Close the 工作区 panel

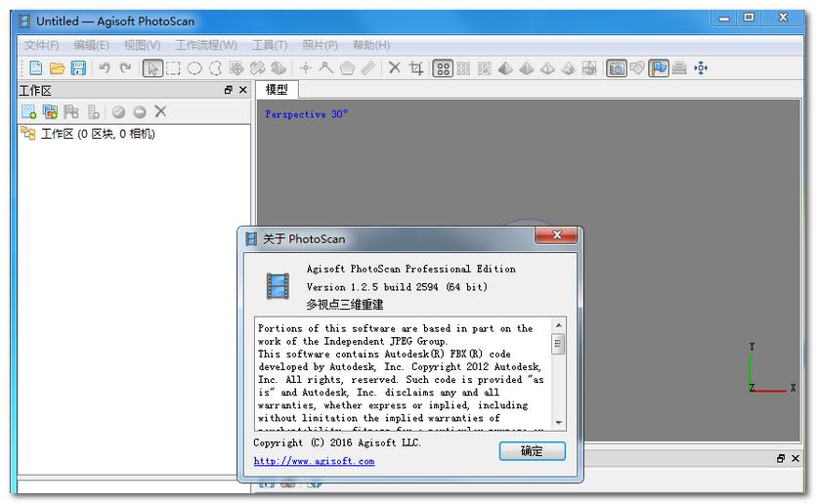click(x=242, y=90)
